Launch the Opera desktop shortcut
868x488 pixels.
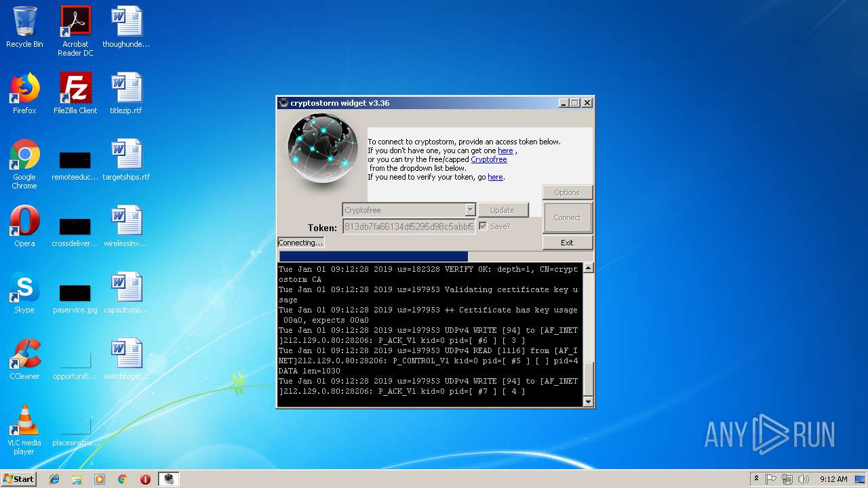[24, 226]
